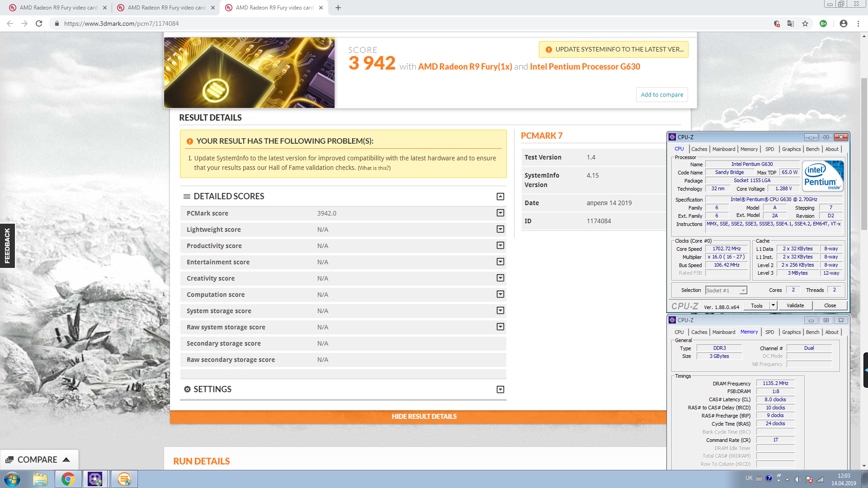Open Bench tab in upper CPU-Z window
Screen dimensions: 868x488
812,149
